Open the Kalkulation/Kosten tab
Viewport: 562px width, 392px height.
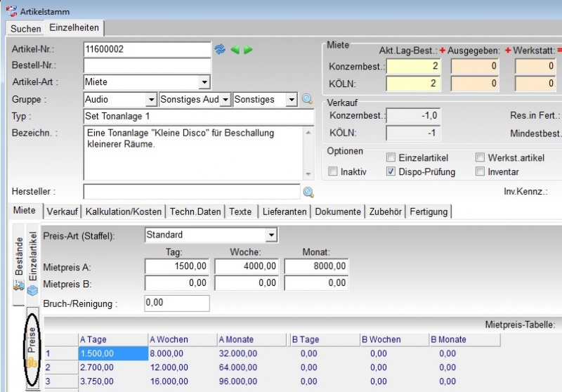pyautogui.click(x=124, y=211)
